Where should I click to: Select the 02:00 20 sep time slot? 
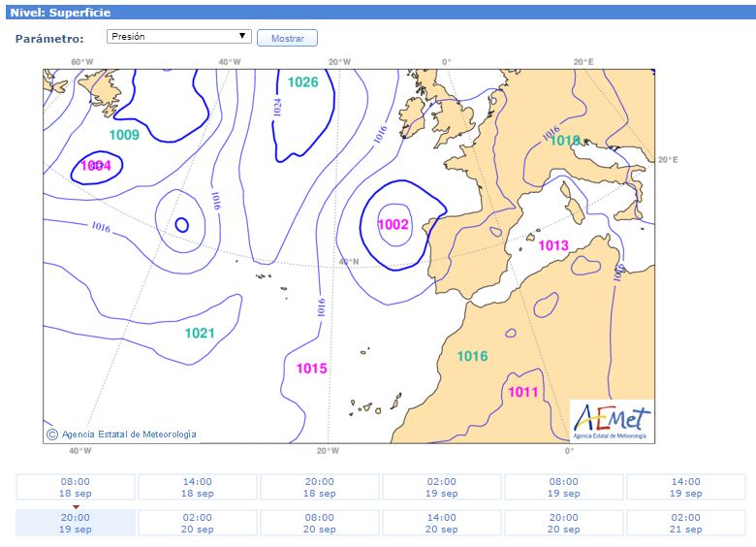point(197,523)
